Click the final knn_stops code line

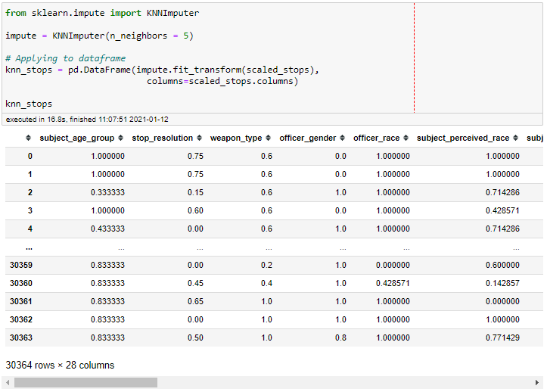click(29, 104)
